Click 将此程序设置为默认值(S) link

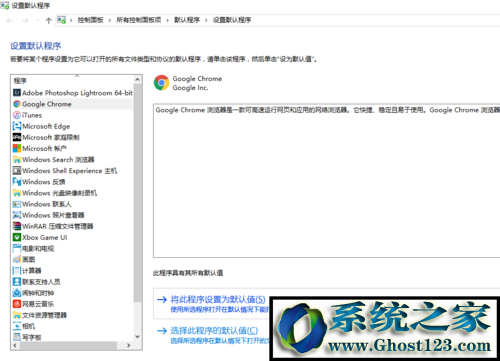coord(218,299)
